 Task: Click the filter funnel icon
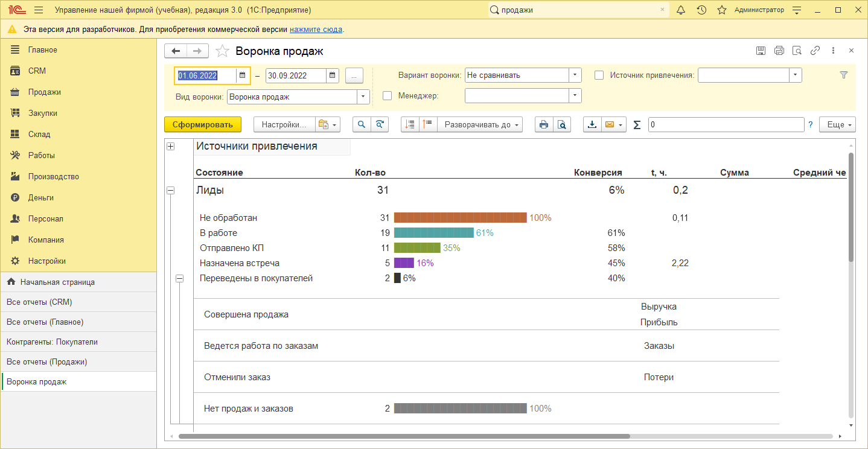[844, 75]
